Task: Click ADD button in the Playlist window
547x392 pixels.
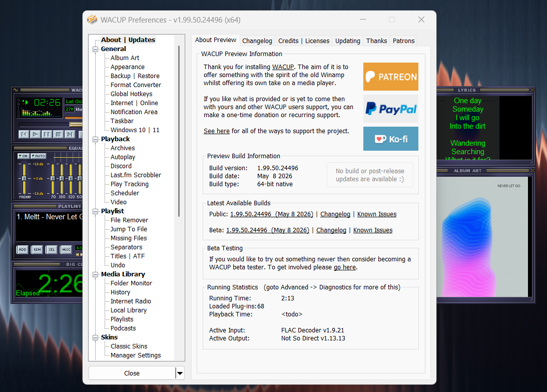Action: (23, 250)
